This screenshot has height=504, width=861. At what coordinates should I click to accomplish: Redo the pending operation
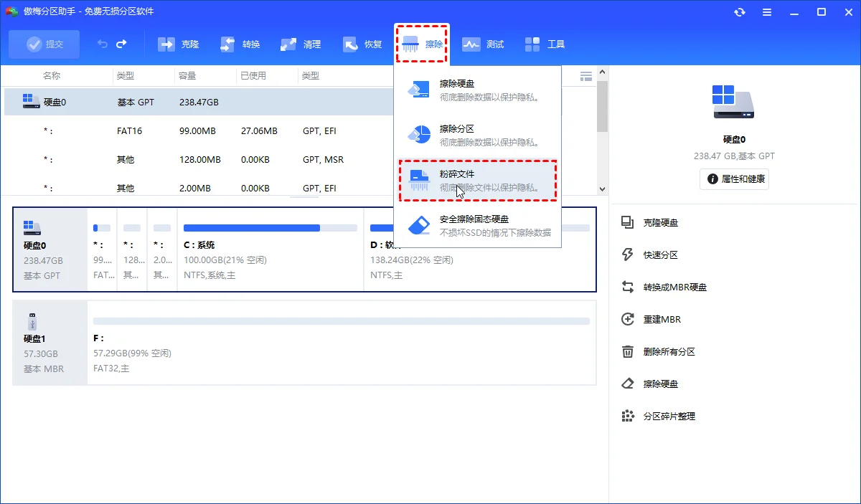tap(121, 44)
